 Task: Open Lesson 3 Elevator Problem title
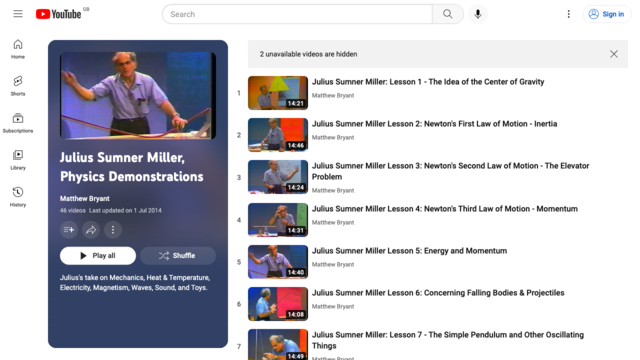tap(450, 171)
